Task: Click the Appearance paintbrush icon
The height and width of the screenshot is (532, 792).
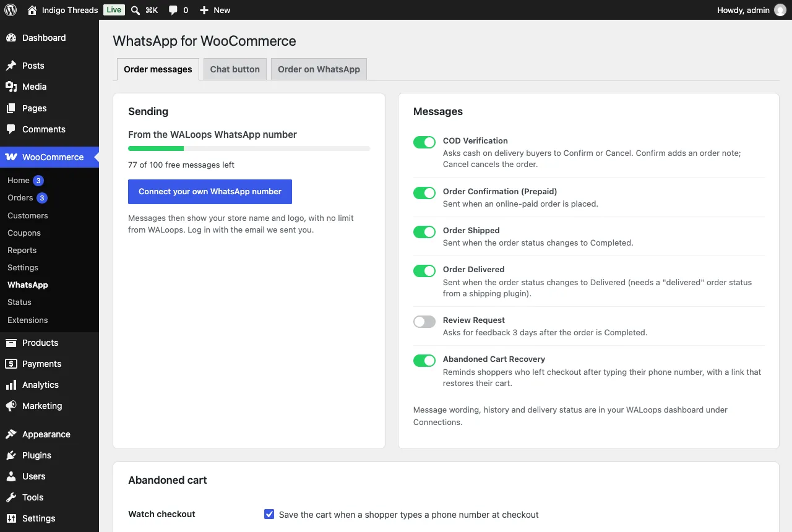Action: [x=11, y=434]
